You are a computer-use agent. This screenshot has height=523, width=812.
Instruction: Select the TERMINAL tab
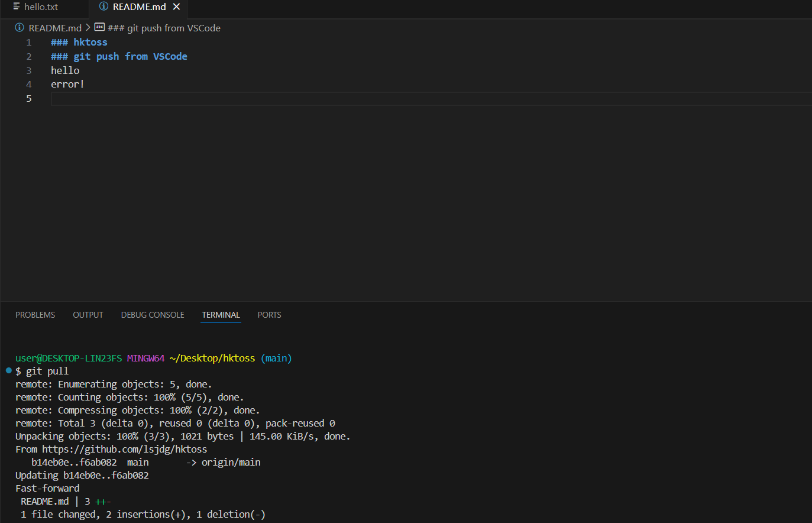[x=221, y=315]
